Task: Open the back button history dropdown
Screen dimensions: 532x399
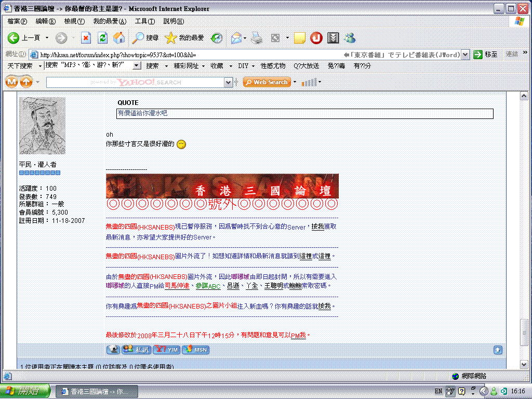Action: [47, 37]
